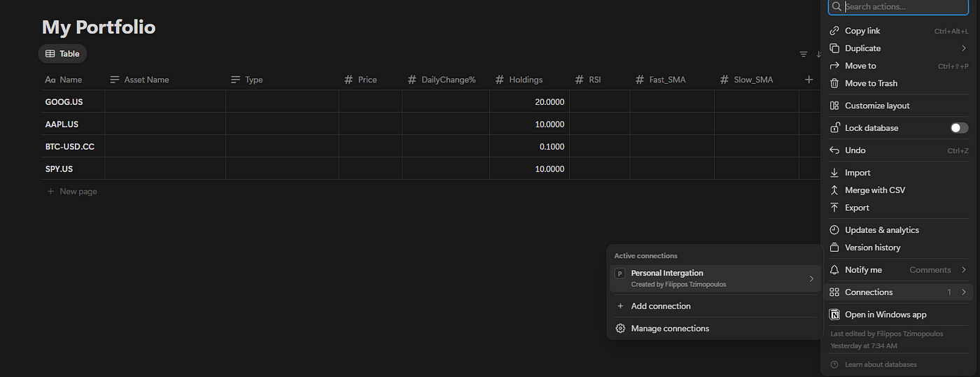Click the filter icon above the table
The width and height of the screenshot is (980, 377).
(804, 54)
